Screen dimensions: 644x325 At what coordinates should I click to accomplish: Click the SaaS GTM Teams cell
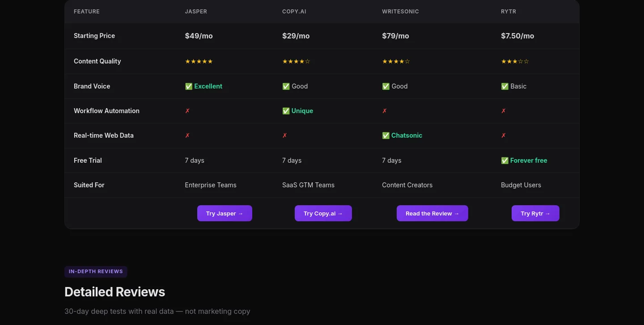click(308, 185)
